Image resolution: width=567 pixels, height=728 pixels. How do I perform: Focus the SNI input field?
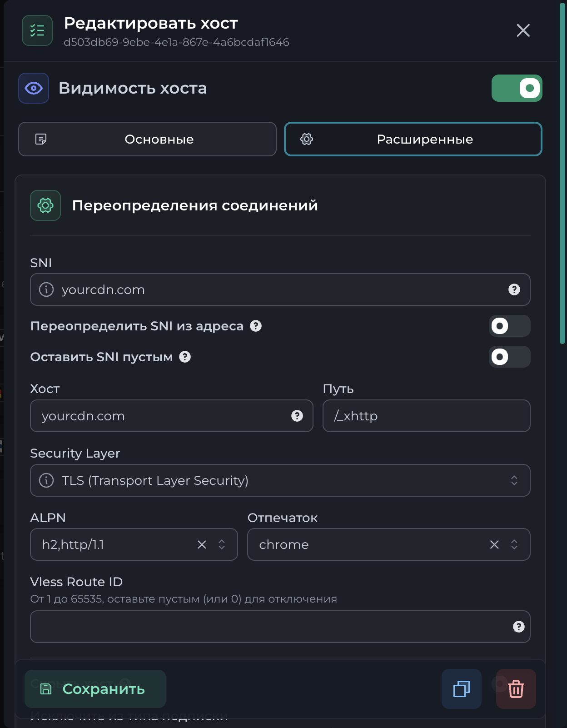click(x=280, y=289)
